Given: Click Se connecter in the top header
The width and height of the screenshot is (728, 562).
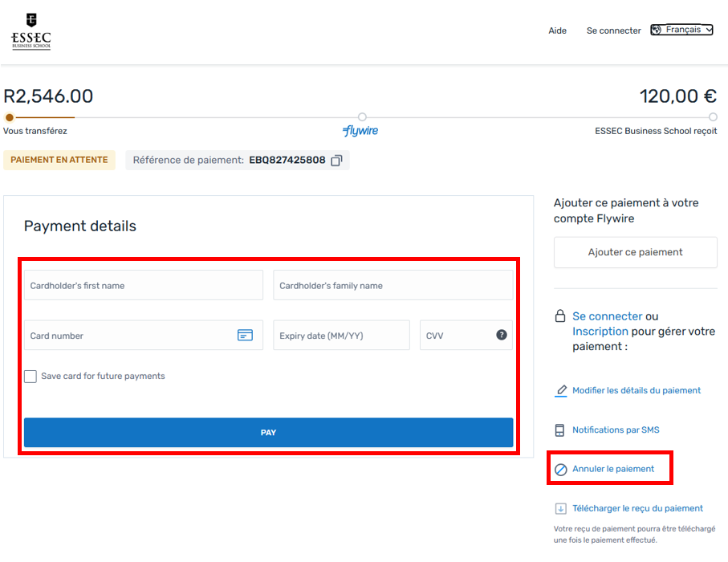Looking at the screenshot, I should [613, 31].
